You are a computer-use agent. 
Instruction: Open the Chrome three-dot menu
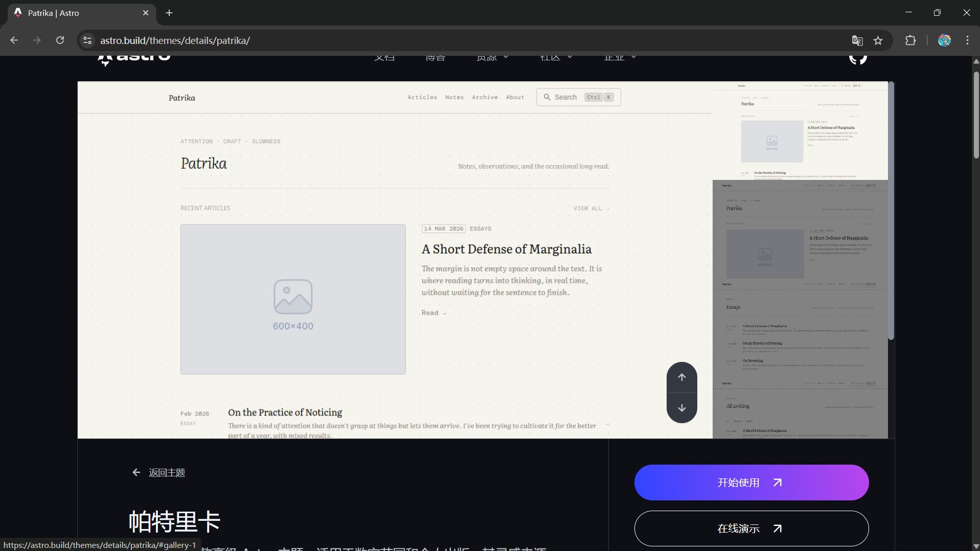(x=967, y=40)
